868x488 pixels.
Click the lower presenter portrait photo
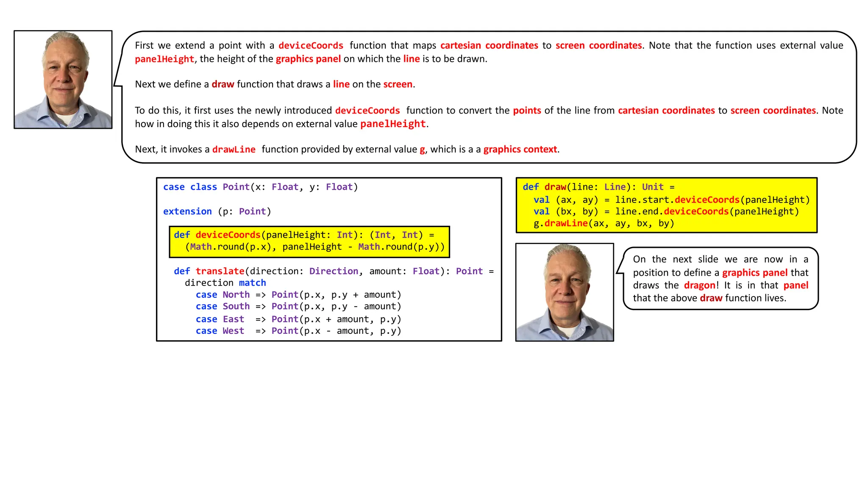tap(564, 292)
